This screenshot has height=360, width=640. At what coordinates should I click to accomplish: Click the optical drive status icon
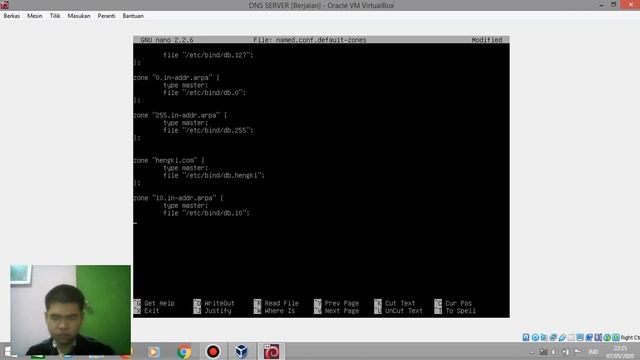[536, 337]
